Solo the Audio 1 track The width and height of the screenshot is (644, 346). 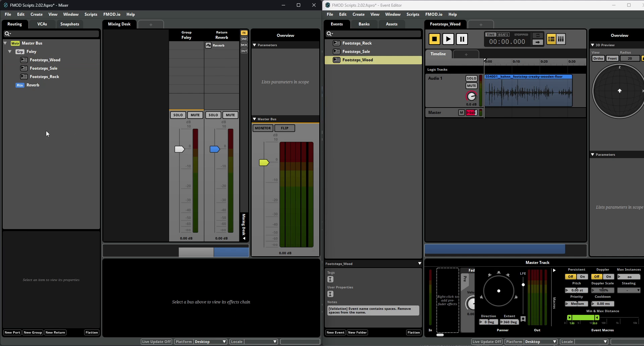click(471, 78)
